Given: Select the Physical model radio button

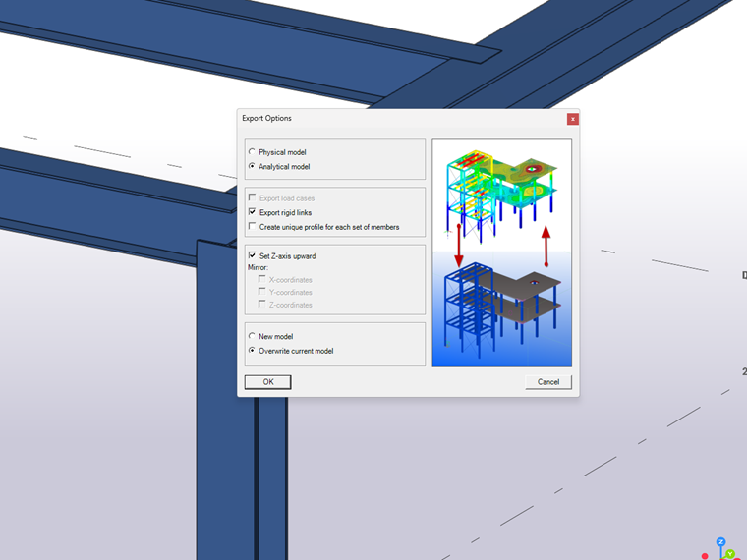Looking at the screenshot, I should pos(252,152).
